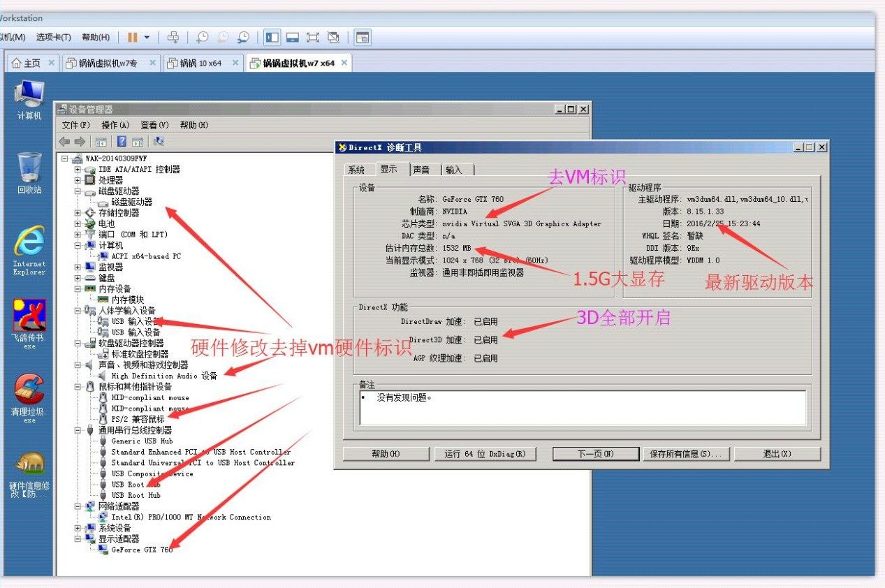Open the VMware 选项卡(T) menu
Screen dimensions: 885x588
click(x=54, y=37)
